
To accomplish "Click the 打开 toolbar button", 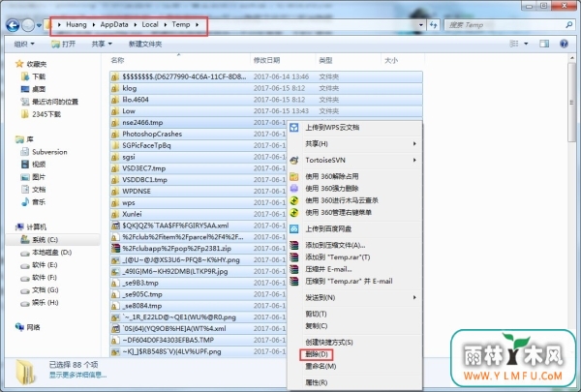I will [x=63, y=45].
